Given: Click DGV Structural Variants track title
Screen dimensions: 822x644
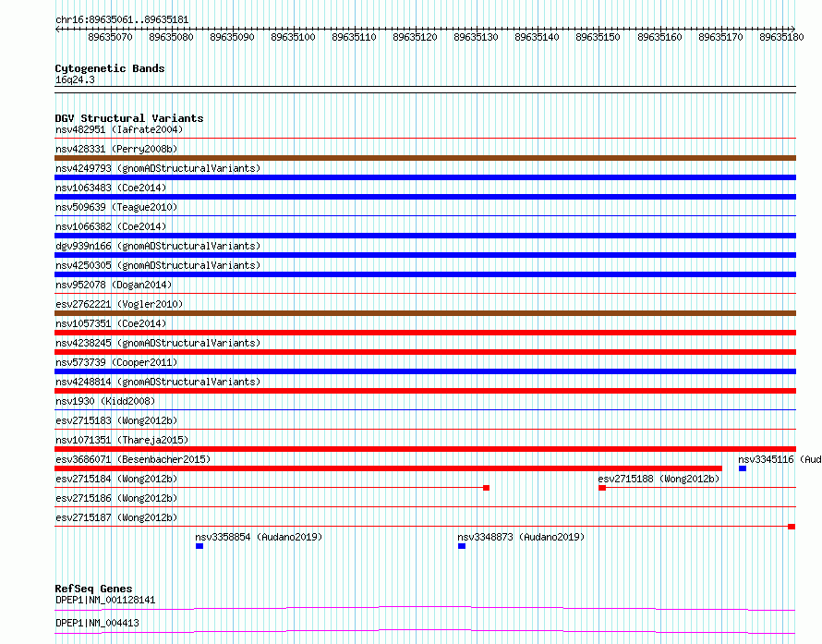Looking at the screenshot, I should pos(129,118).
